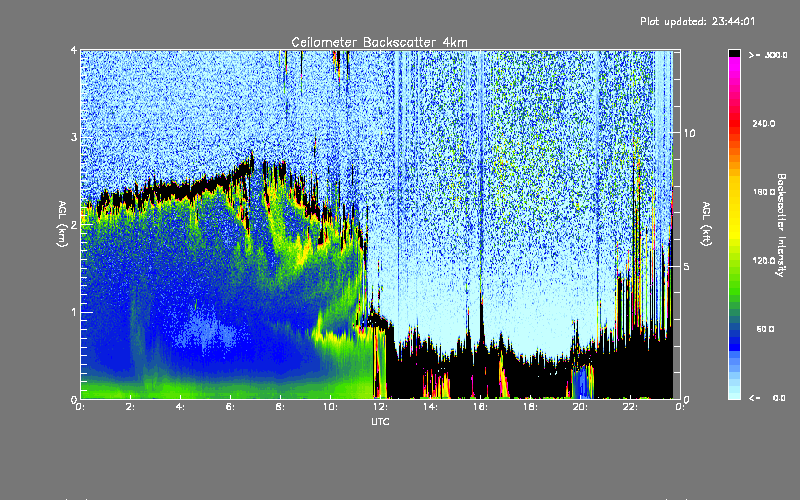
Task: Click the '60.0' colorbar tick label
Action: pos(765,329)
